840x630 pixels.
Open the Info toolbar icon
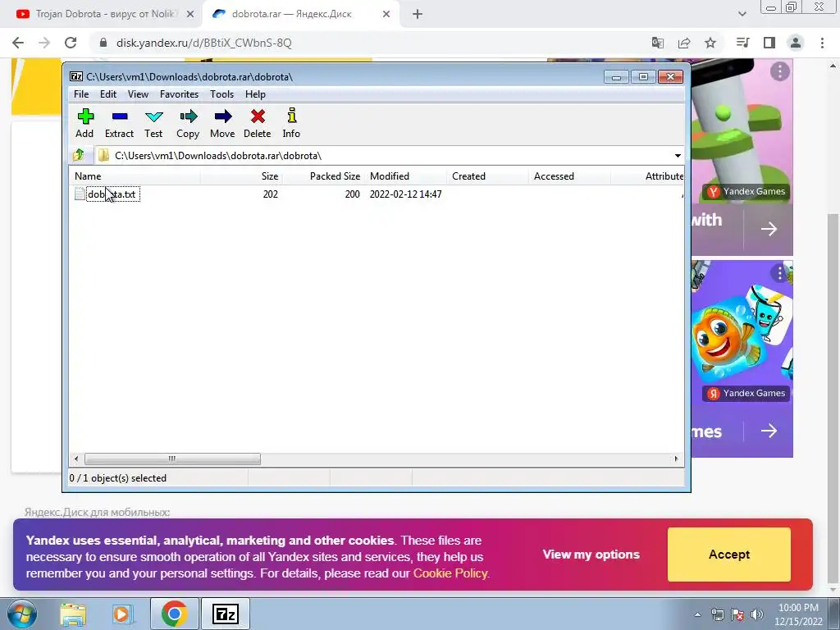[x=291, y=123]
